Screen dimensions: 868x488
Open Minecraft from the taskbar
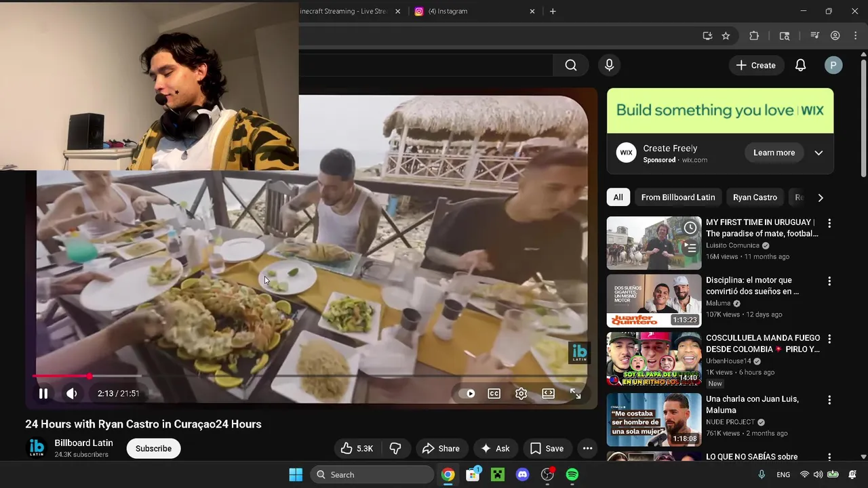tap(498, 474)
